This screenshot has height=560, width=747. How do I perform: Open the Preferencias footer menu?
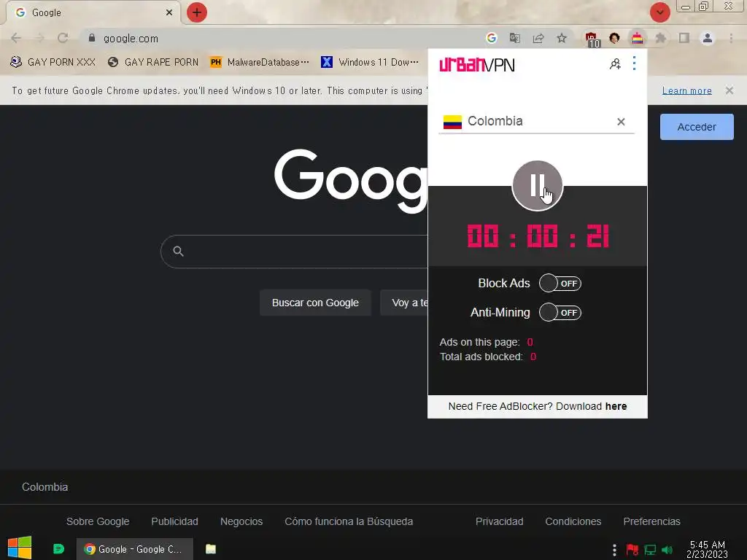point(651,521)
